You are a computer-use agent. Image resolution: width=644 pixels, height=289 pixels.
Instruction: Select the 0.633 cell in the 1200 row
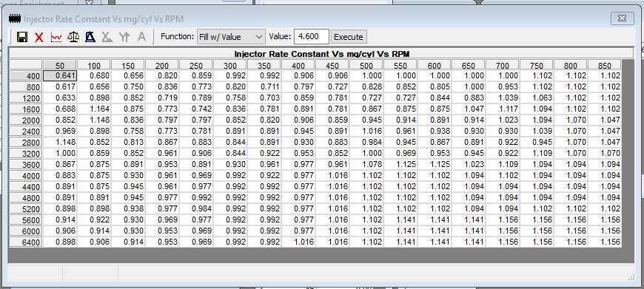[60, 98]
